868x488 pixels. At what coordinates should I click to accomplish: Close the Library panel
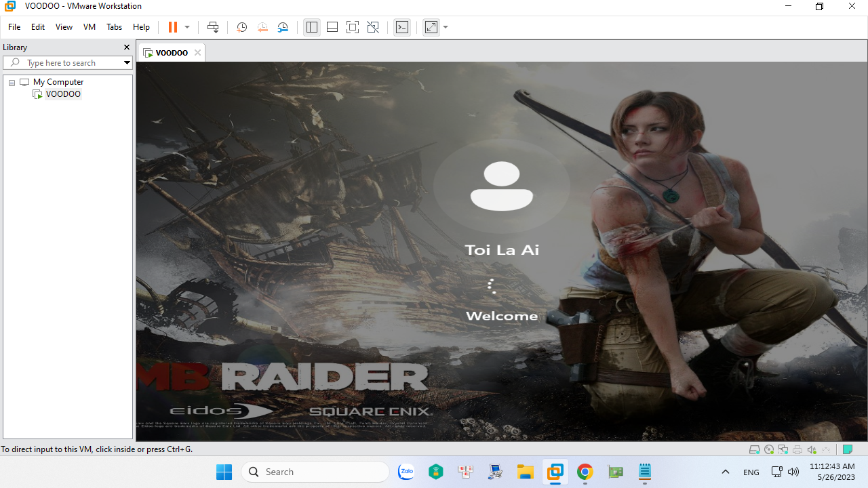(x=126, y=47)
